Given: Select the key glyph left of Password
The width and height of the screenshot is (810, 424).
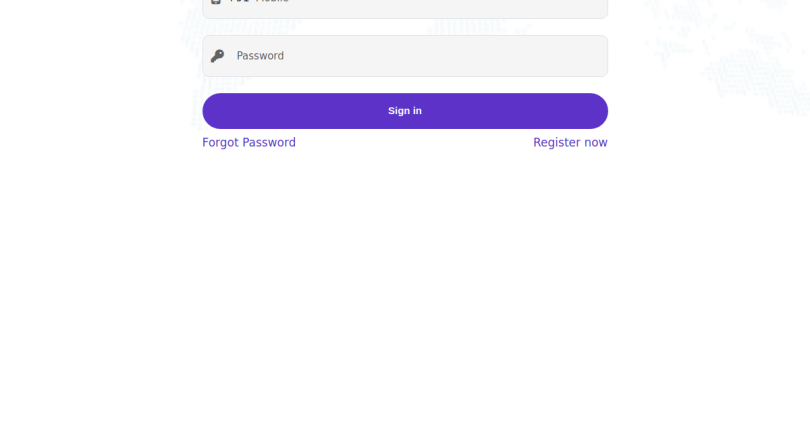Looking at the screenshot, I should [218, 56].
